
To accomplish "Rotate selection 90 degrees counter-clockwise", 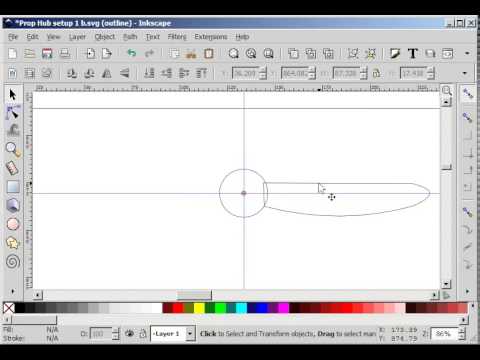I will coord(72,73).
